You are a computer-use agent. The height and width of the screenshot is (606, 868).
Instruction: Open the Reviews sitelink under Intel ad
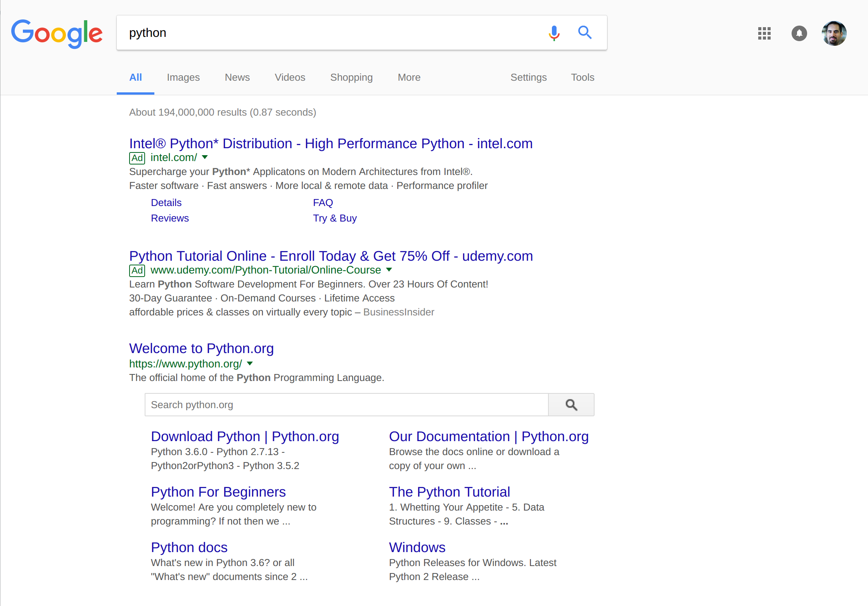(170, 218)
